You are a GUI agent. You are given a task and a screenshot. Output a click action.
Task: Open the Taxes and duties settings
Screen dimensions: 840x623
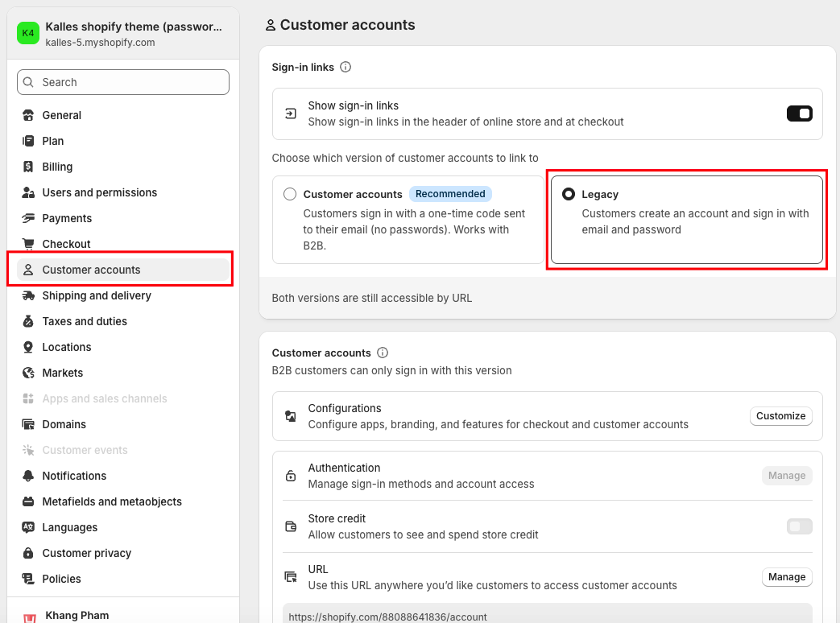pos(85,321)
